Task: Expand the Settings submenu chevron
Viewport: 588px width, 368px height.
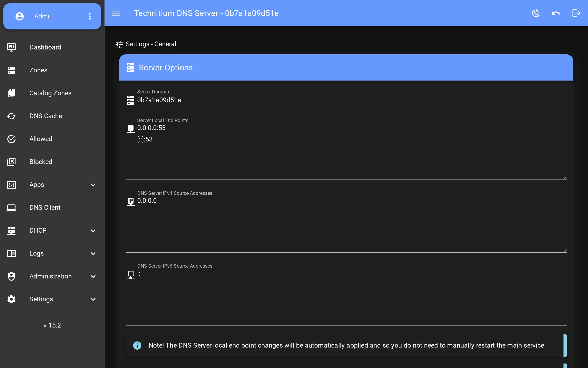Action: point(93,299)
